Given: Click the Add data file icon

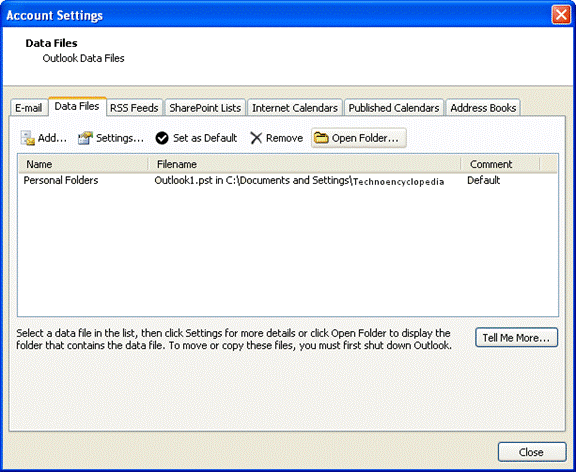Looking at the screenshot, I should point(28,138).
